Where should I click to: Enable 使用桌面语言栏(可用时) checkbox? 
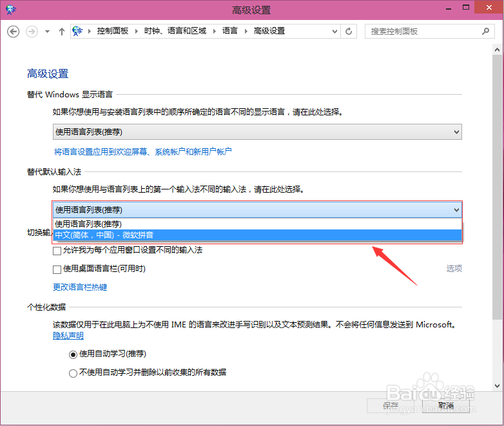(57, 269)
